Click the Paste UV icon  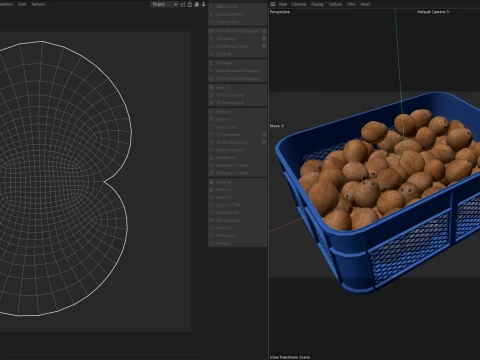(211, 190)
